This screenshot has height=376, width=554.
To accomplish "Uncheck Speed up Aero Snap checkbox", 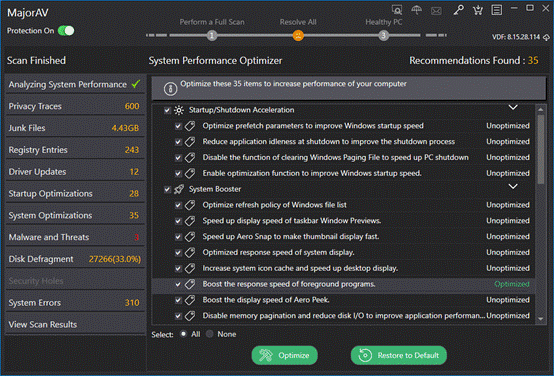I will pyautogui.click(x=178, y=237).
